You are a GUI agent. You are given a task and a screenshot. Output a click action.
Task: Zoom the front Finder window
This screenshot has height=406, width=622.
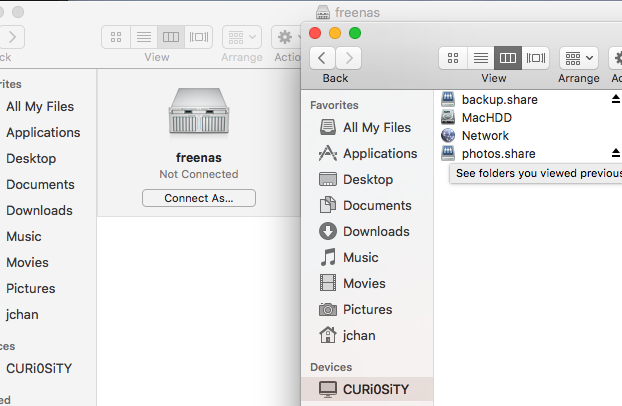click(x=355, y=33)
